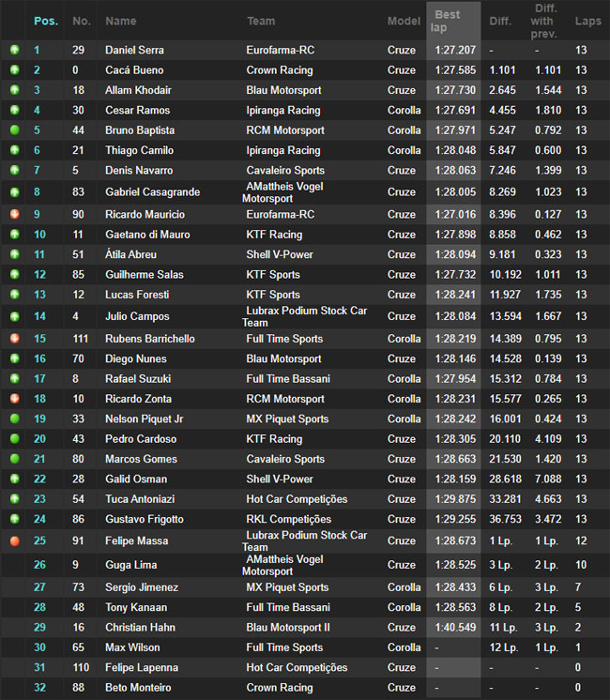Image resolution: width=610 pixels, height=700 pixels.
Task: Click the green up-arrow icon beside Cacá Bueno
Action: (x=15, y=69)
